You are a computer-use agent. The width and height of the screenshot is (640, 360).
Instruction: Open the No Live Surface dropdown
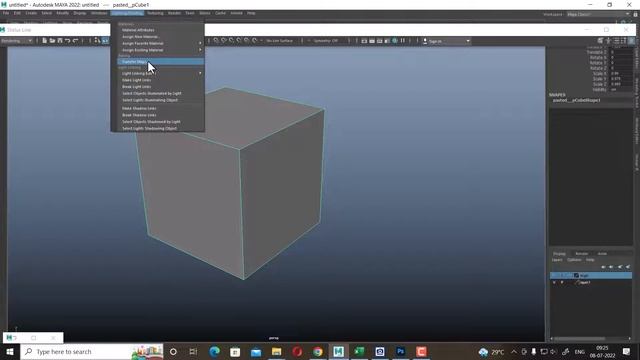[x=280, y=41]
